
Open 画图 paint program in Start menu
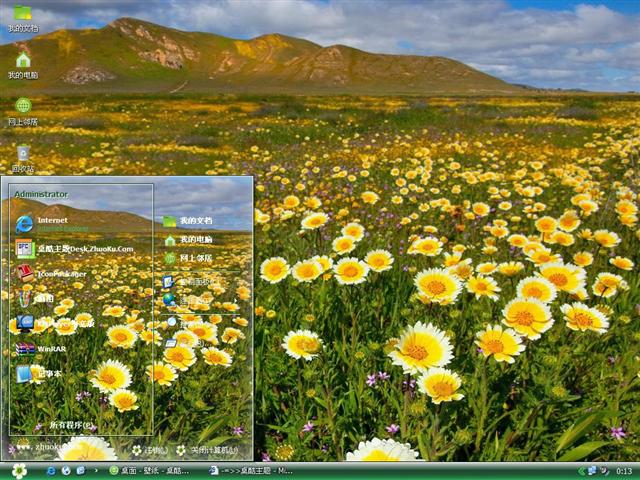point(35,298)
